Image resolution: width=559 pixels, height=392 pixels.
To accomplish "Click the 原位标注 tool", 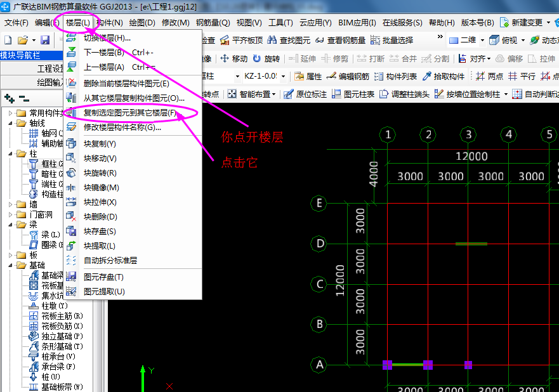I will 305,94.
